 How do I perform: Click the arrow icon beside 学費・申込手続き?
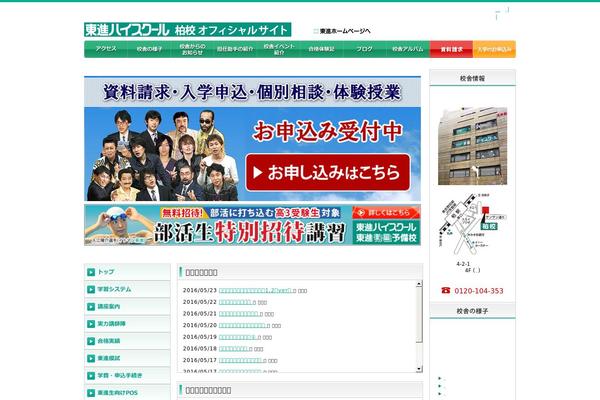[x=91, y=376]
